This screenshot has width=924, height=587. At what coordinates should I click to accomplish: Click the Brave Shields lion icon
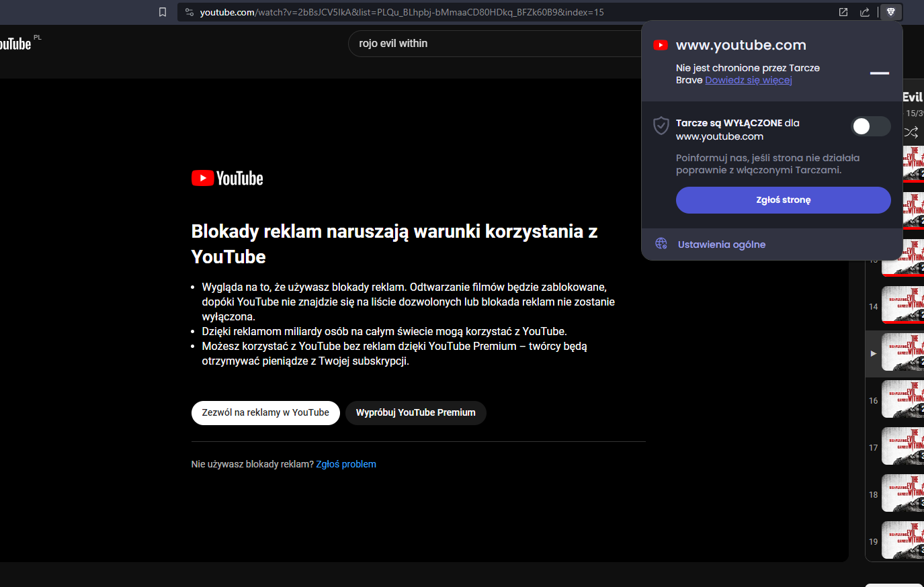[891, 12]
